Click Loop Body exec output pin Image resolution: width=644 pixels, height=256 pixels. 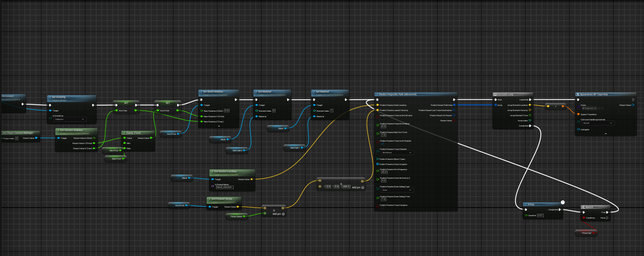pos(530,100)
